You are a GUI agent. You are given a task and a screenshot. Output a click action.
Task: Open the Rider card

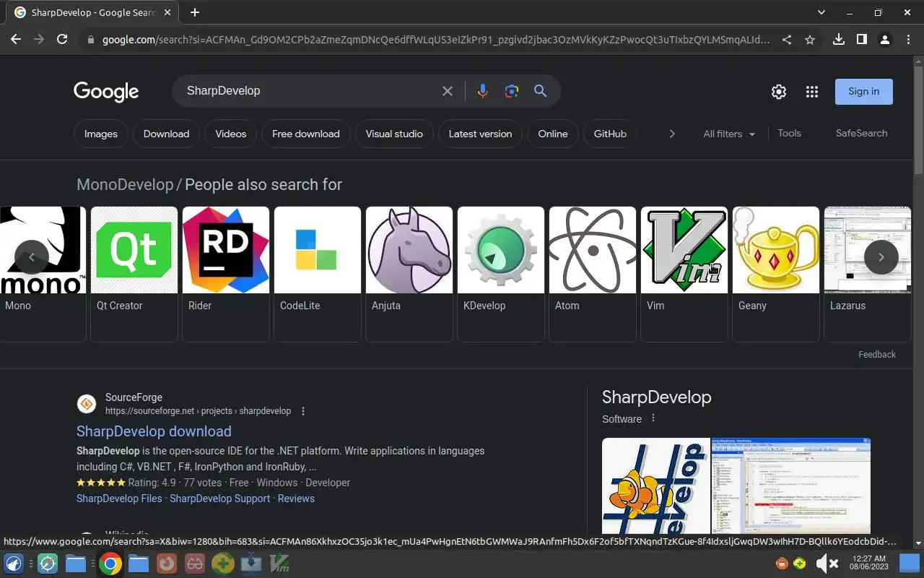226,274
